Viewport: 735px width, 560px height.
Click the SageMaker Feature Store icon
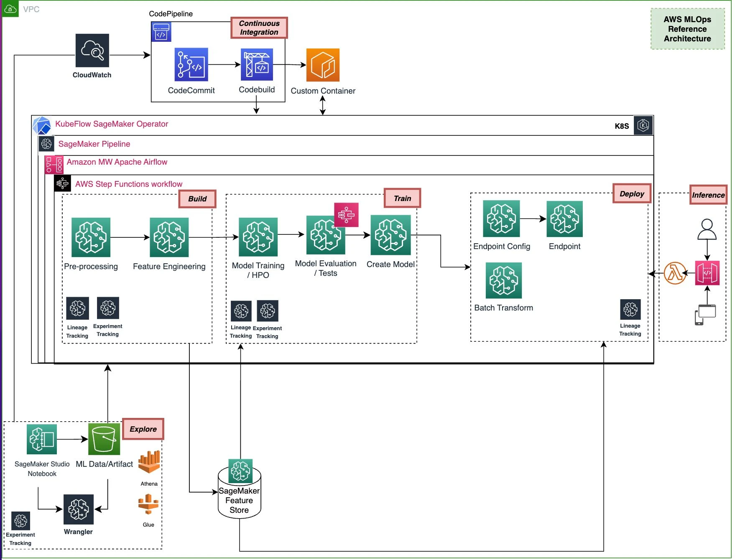pos(240,471)
